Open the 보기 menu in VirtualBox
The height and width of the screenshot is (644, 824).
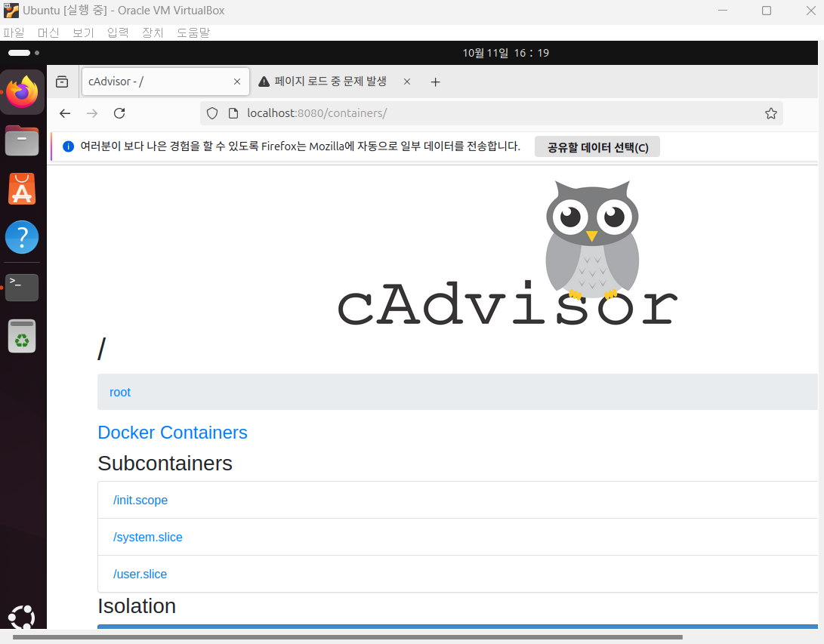click(x=83, y=32)
